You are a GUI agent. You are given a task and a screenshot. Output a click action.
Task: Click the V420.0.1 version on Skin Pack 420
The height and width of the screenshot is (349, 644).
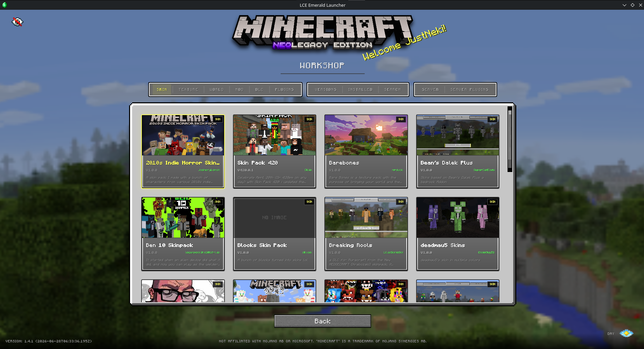click(x=245, y=170)
